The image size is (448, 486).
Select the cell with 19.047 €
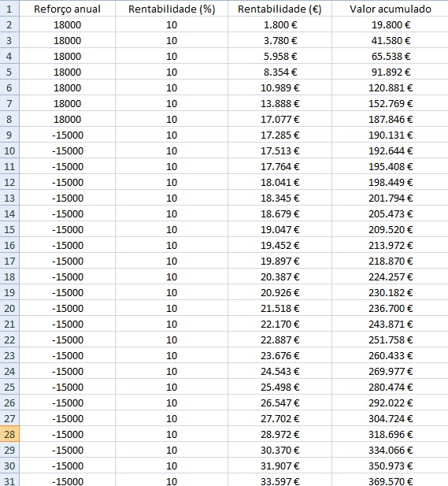[x=280, y=229]
